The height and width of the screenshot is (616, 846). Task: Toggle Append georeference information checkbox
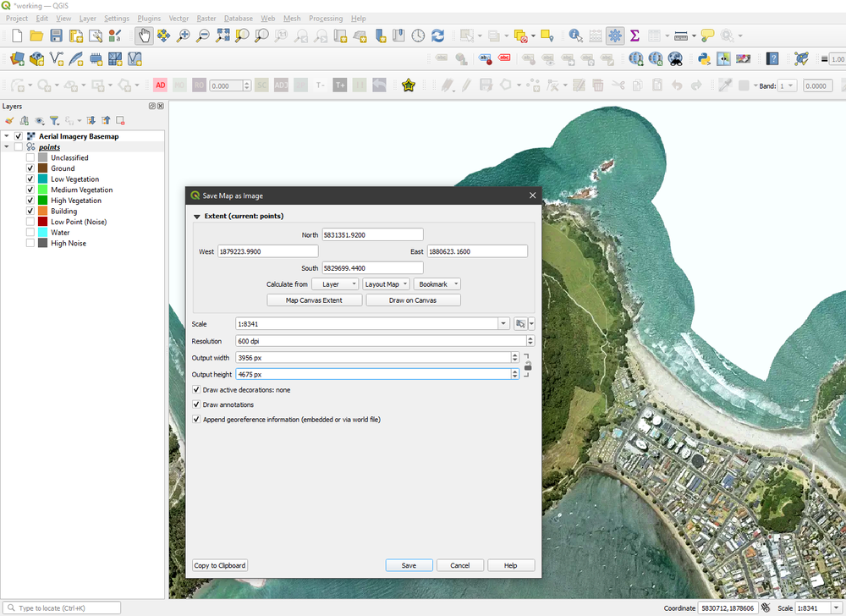pyautogui.click(x=196, y=419)
